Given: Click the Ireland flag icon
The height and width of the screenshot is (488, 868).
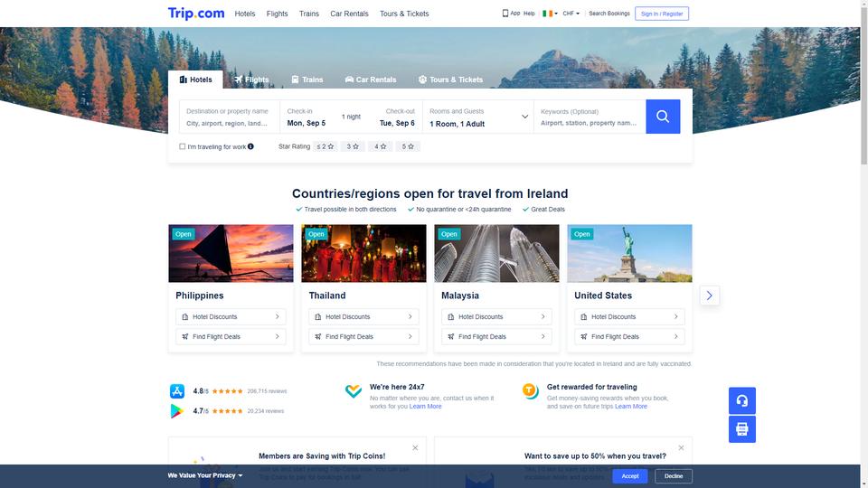Looking at the screenshot, I should (548, 14).
